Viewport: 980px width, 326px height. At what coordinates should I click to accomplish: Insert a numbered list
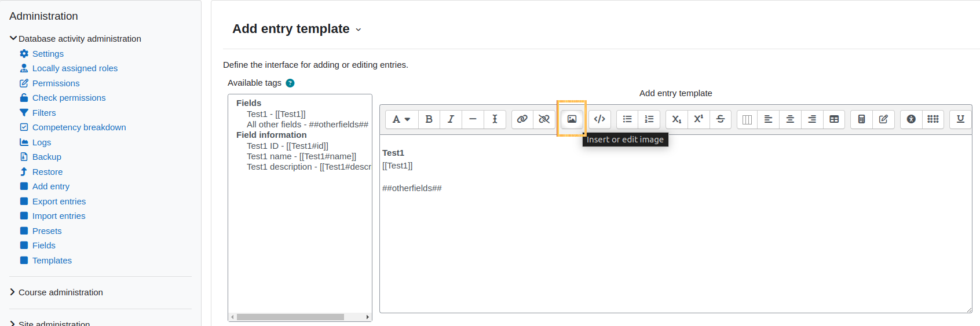[x=649, y=119]
